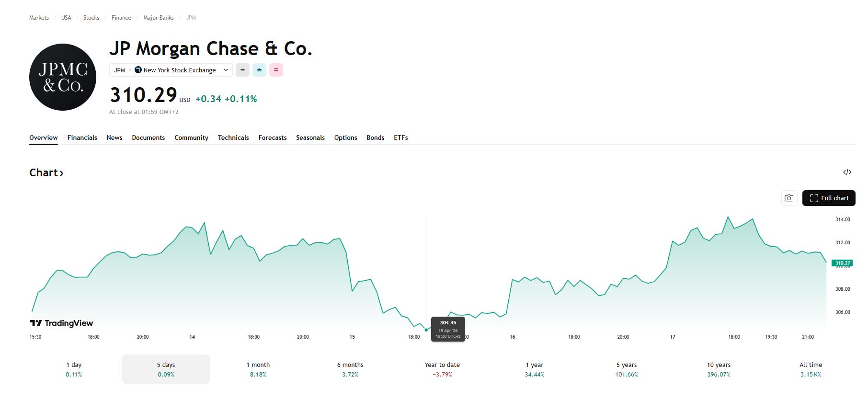This screenshot has width=868, height=400.
Task: Click the New York Stock Exchange round icon
Action: pyautogui.click(x=138, y=70)
